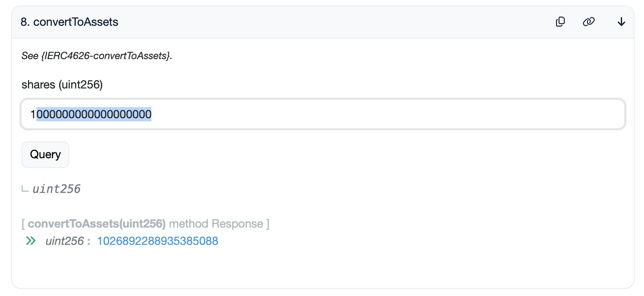Click the bold "convertToAssets(uint256)" response text
This screenshot has height=296, width=644.
click(x=96, y=224)
